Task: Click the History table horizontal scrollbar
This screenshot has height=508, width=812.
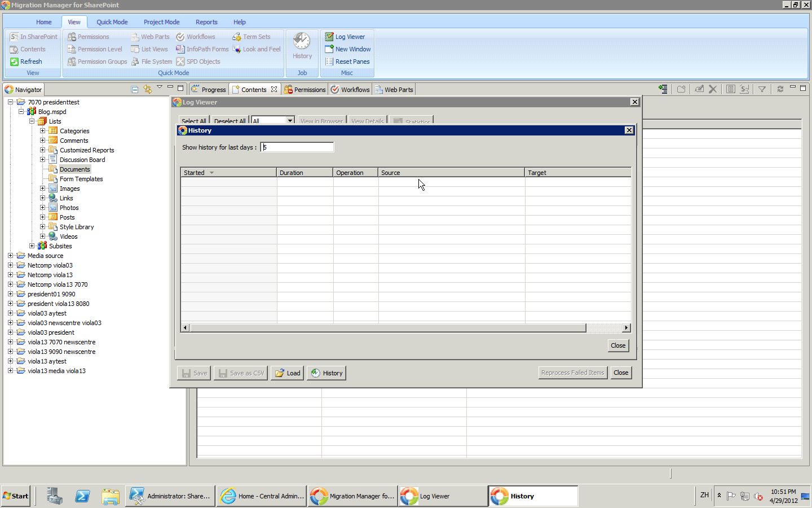Action: click(x=388, y=328)
